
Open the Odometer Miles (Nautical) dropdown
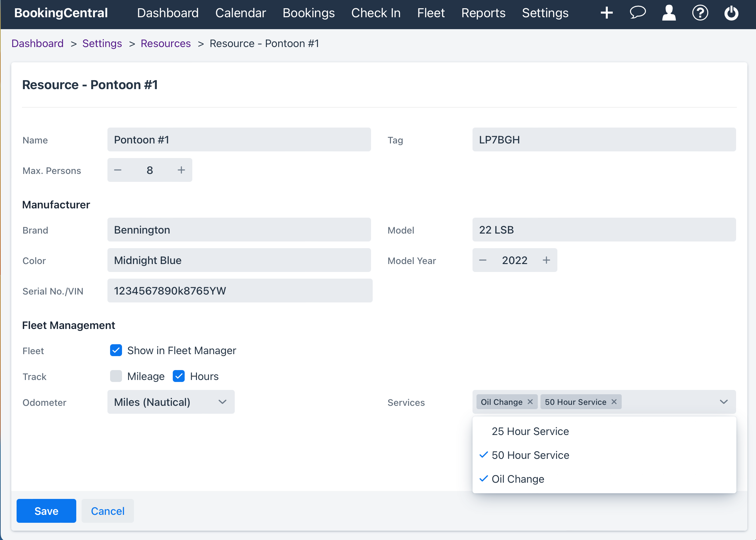click(x=171, y=402)
